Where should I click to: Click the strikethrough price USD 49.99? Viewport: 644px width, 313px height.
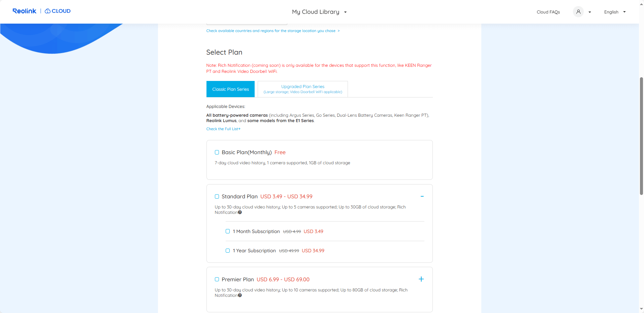click(x=289, y=251)
